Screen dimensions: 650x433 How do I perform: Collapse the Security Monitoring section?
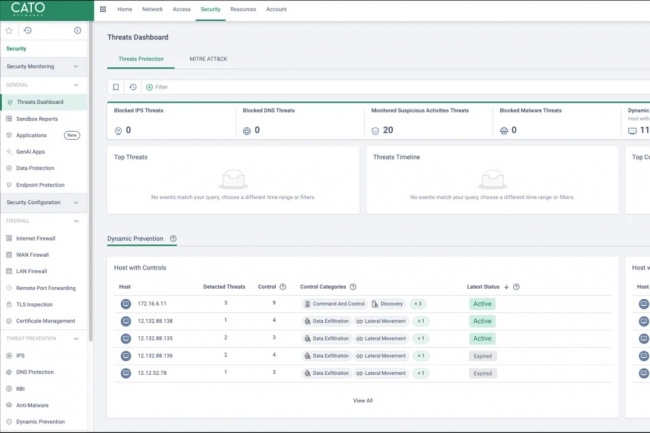point(77,67)
